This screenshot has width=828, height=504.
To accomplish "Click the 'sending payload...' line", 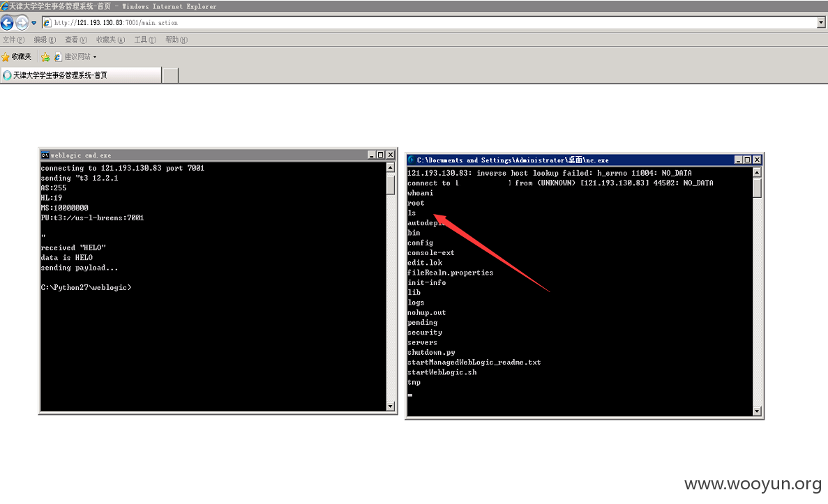I will pos(80,268).
